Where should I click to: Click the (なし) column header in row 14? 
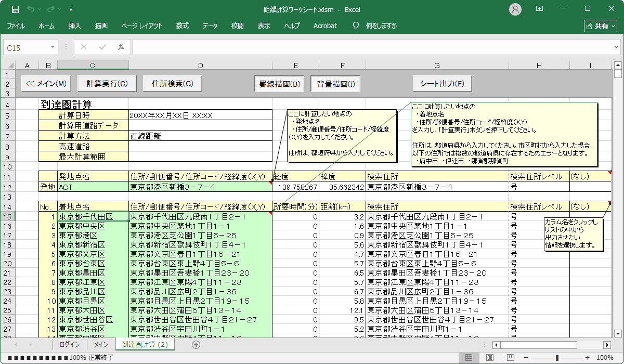tap(590, 206)
